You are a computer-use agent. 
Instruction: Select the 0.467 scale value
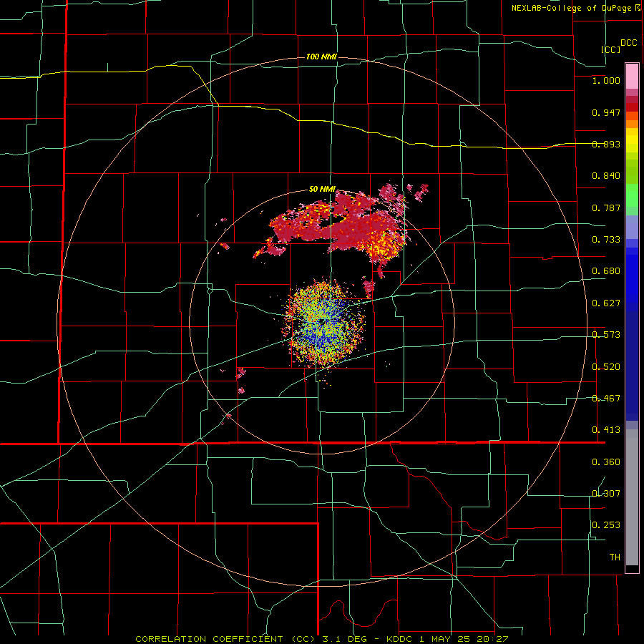pos(606,399)
